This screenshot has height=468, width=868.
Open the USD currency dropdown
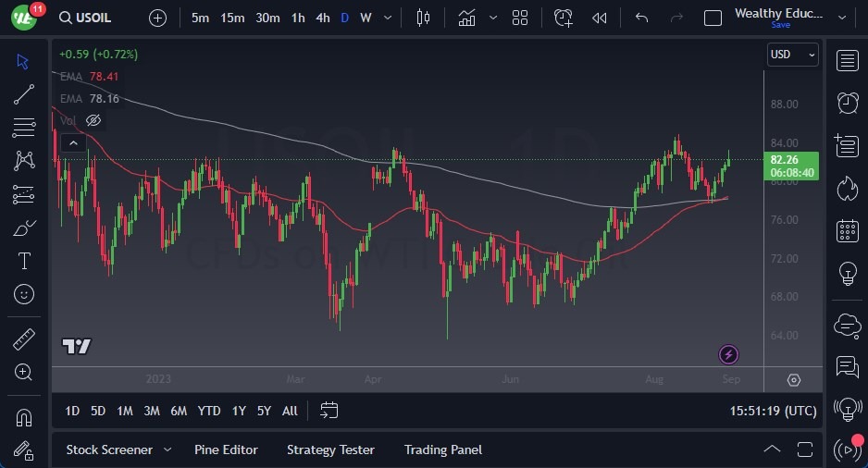793,55
